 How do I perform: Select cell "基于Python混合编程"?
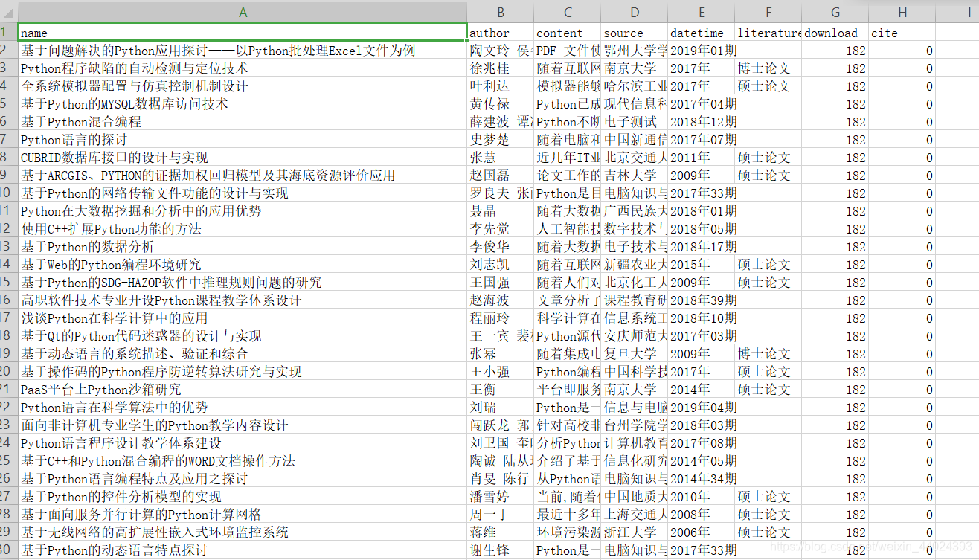pos(243,122)
